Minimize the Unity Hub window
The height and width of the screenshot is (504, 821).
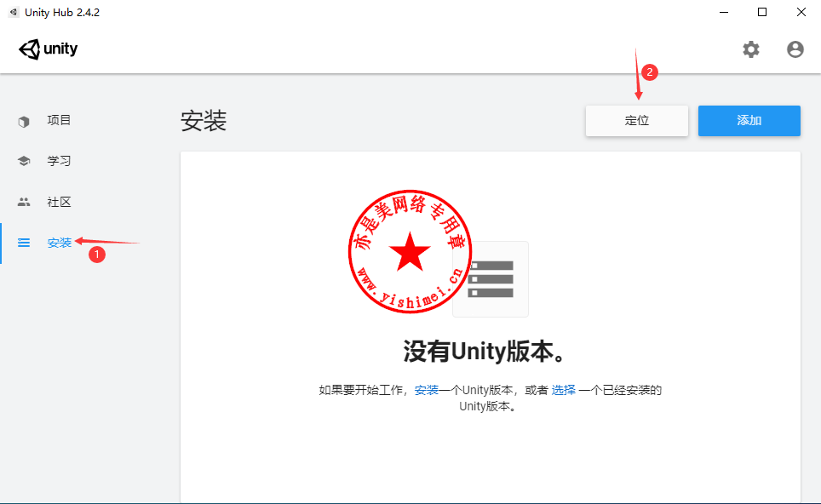[724, 12]
